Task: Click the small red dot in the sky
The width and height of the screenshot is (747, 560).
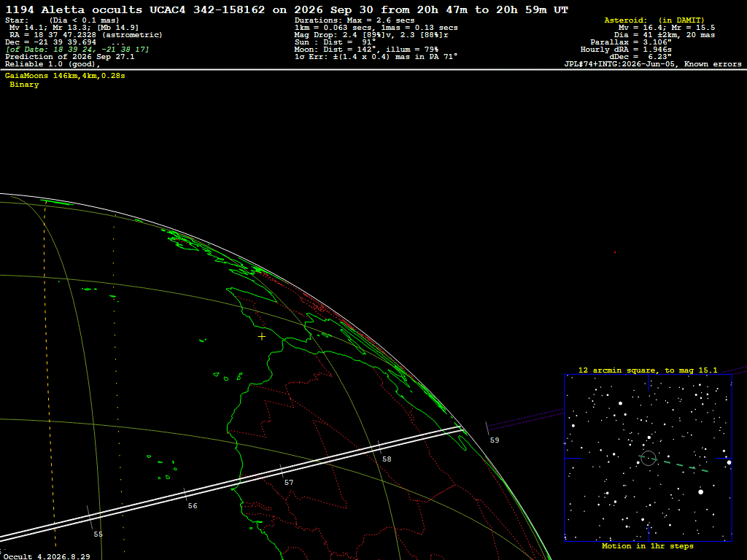Action: (x=615, y=252)
